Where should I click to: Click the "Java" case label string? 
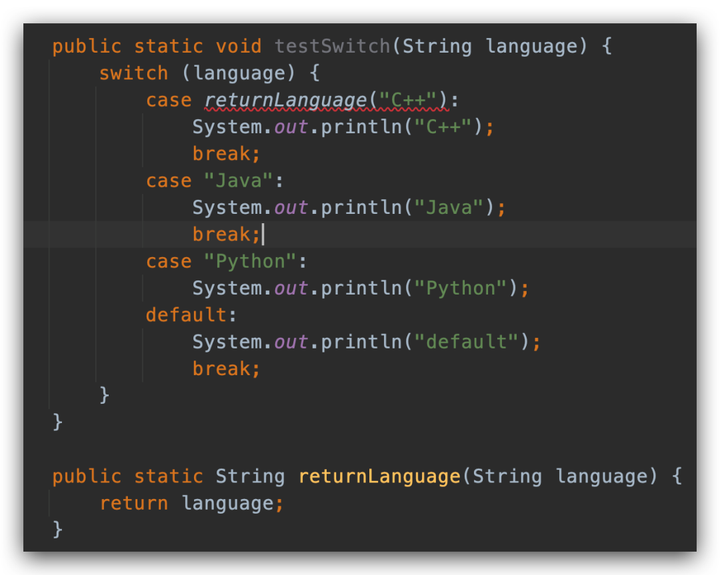pos(238,181)
